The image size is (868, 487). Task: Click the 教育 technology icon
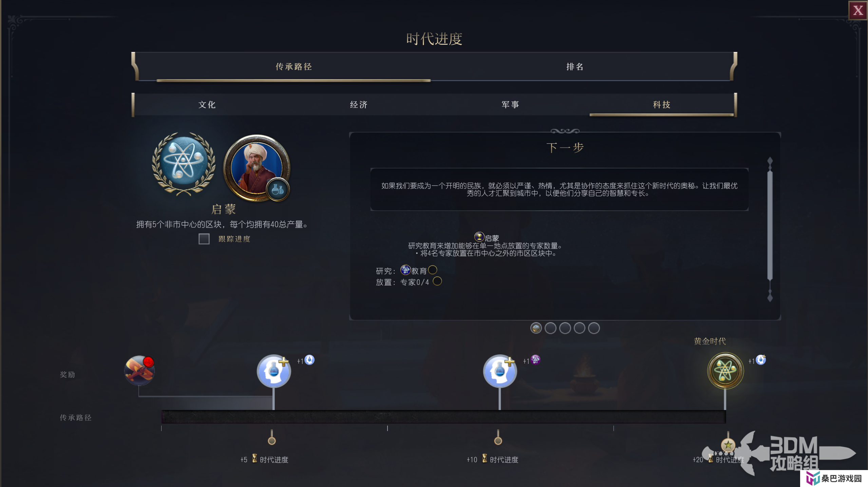(405, 270)
